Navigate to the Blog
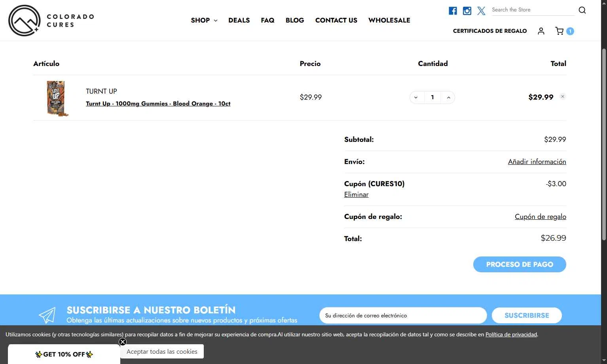 coord(295,20)
